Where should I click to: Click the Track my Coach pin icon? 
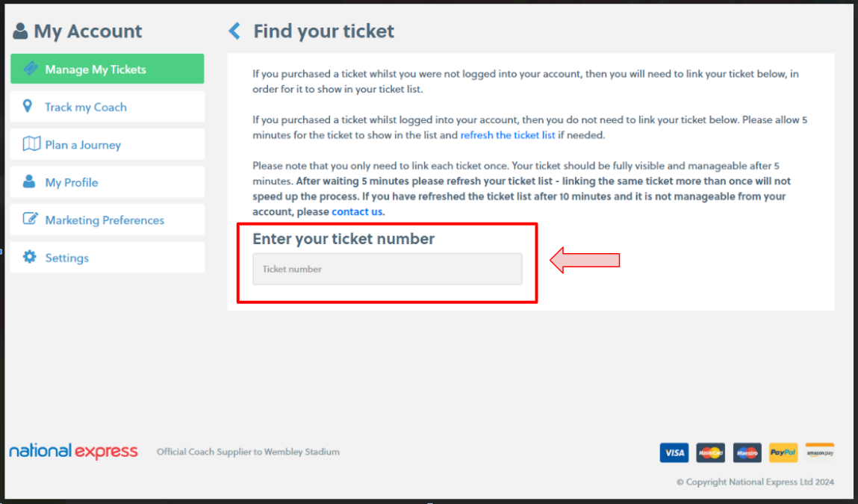pos(28,106)
